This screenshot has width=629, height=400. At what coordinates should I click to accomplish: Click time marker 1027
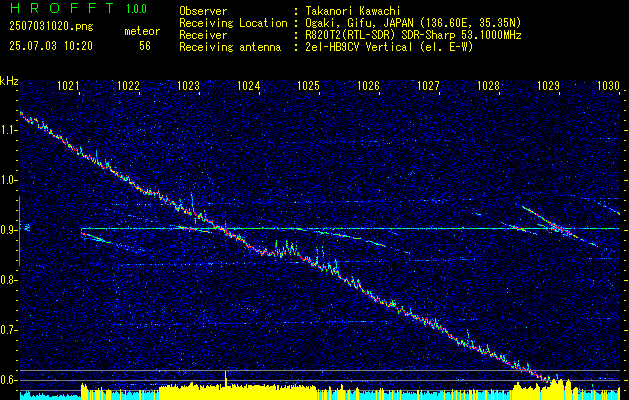point(428,85)
